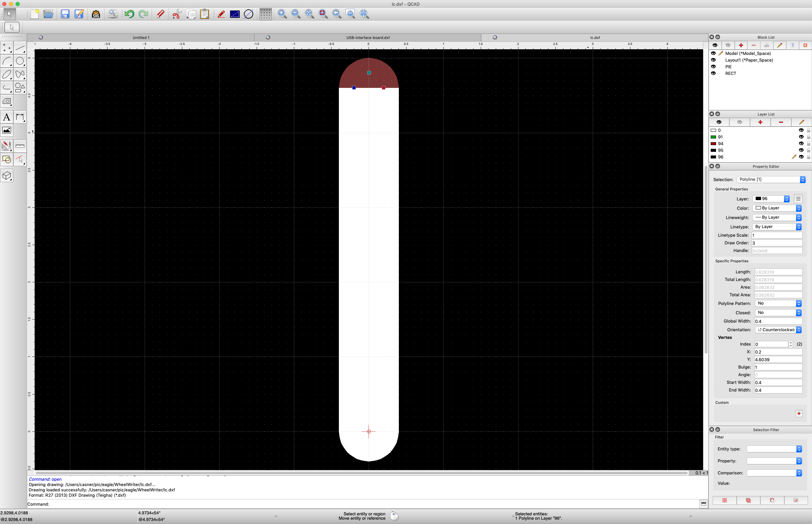
Task: Switch to the USB-interface-board.dxf tab
Action: (368, 37)
